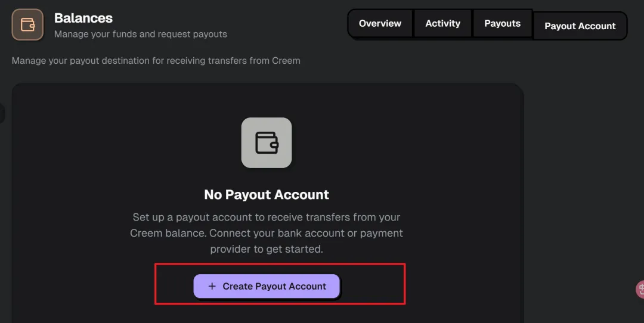
Task: Click the word 'Creem' in top description
Action: click(286, 61)
